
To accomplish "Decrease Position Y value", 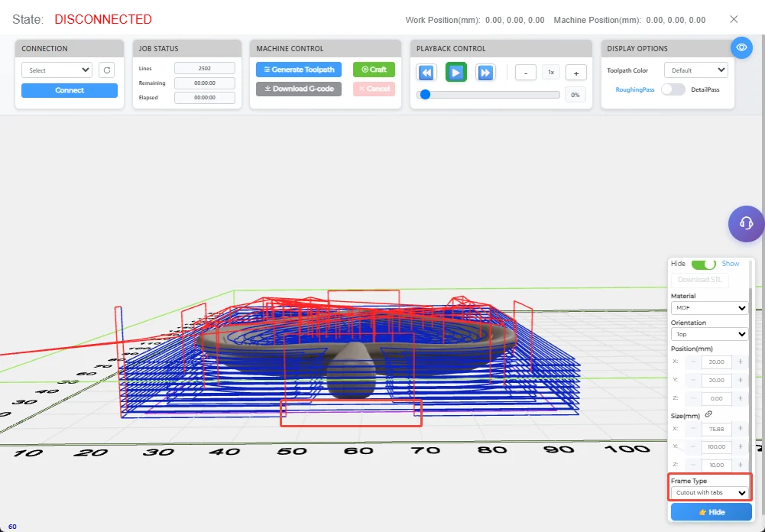I will (x=693, y=380).
